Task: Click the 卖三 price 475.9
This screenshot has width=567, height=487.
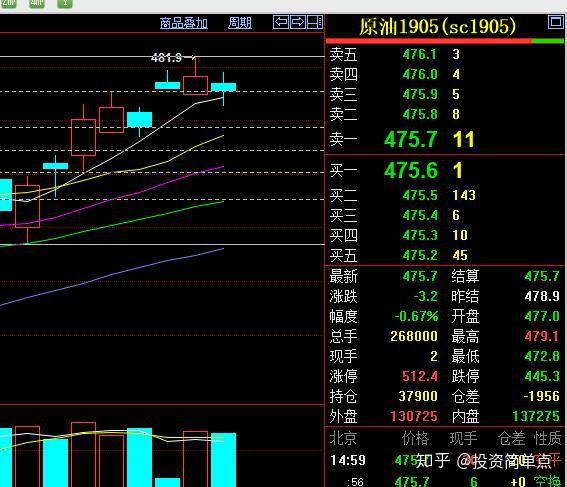Action: click(x=420, y=94)
